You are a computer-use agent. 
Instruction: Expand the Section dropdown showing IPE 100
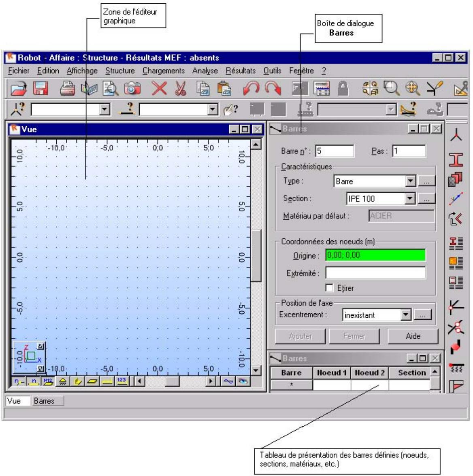410,198
